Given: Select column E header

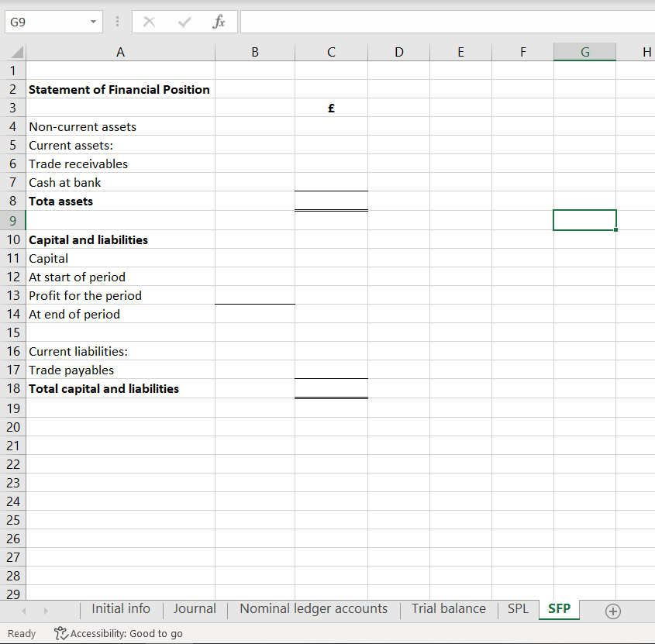Looking at the screenshot, I should [460, 52].
